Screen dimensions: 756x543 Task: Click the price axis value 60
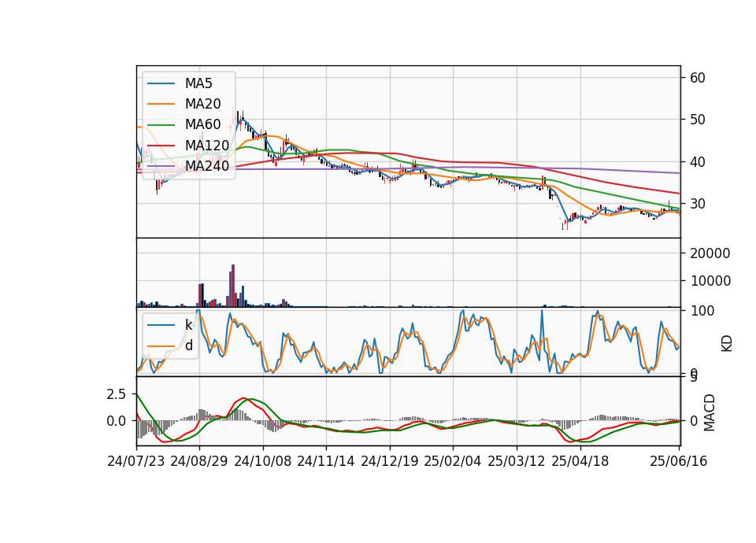[698, 78]
